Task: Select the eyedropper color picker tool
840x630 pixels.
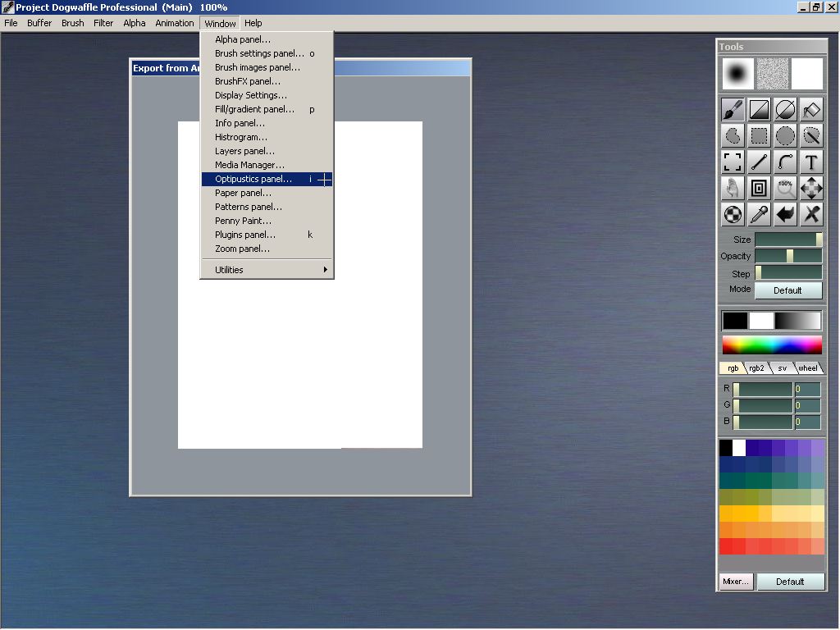Action: 759,215
